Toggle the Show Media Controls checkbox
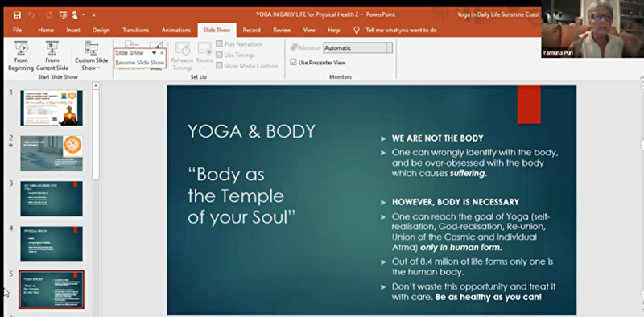644x317 pixels. pos(219,65)
